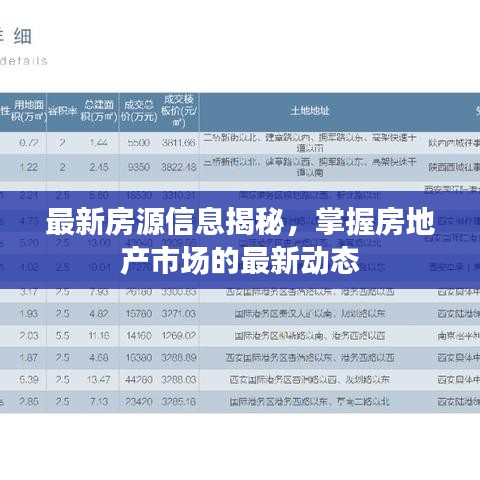
Task: Click the address in the 23420 price row
Action: [x=310, y=402]
